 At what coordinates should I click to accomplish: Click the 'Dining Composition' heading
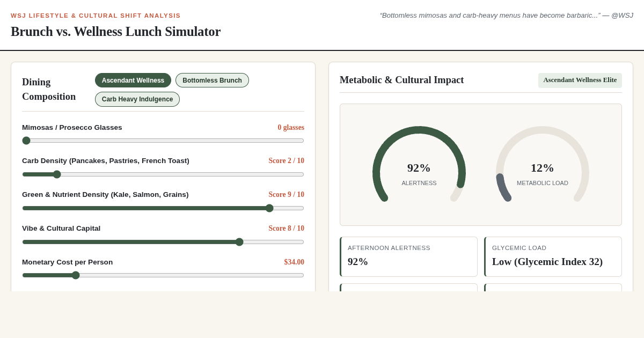49,90
